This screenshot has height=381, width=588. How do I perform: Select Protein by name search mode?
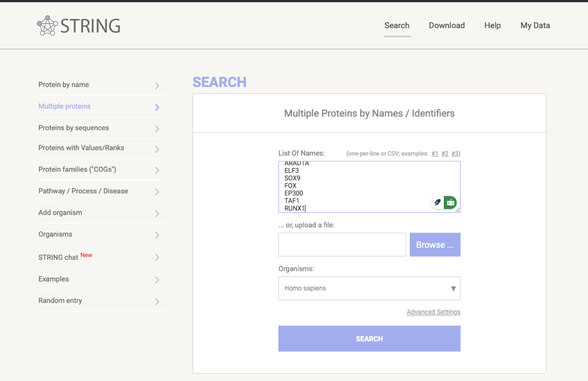(64, 85)
